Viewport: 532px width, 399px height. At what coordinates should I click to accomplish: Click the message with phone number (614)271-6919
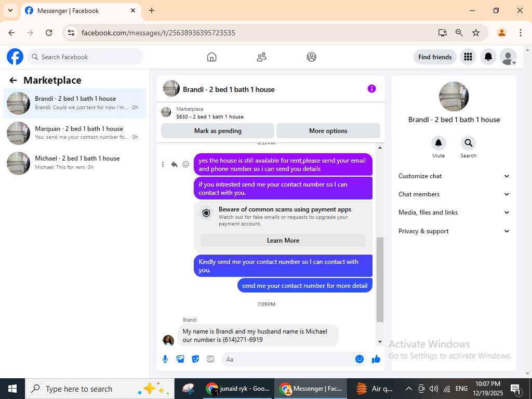pos(258,336)
